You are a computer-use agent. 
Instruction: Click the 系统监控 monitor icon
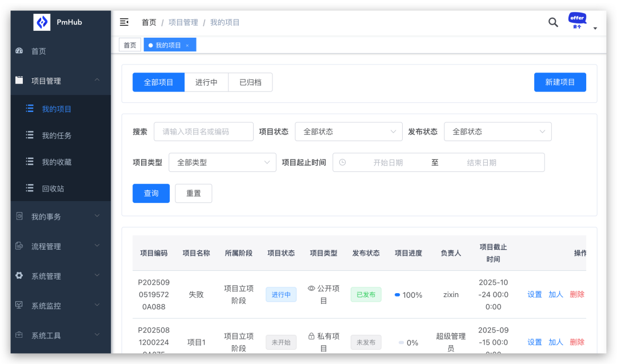click(x=19, y=306)
